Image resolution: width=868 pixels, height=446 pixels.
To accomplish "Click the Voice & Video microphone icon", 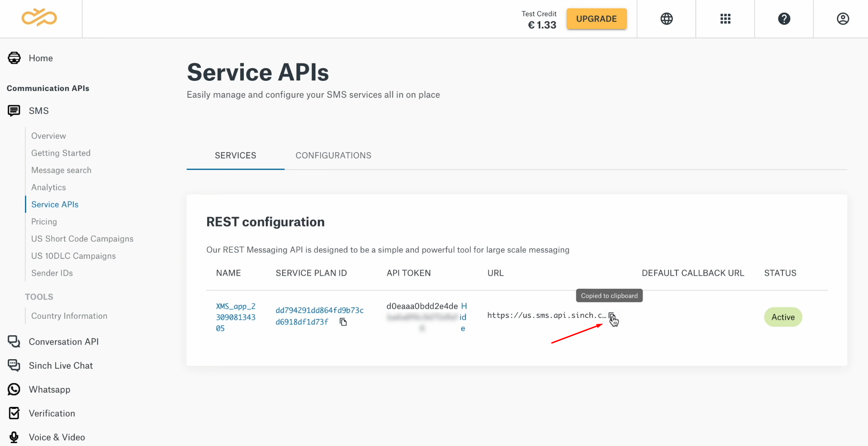I will click(14, 437).
